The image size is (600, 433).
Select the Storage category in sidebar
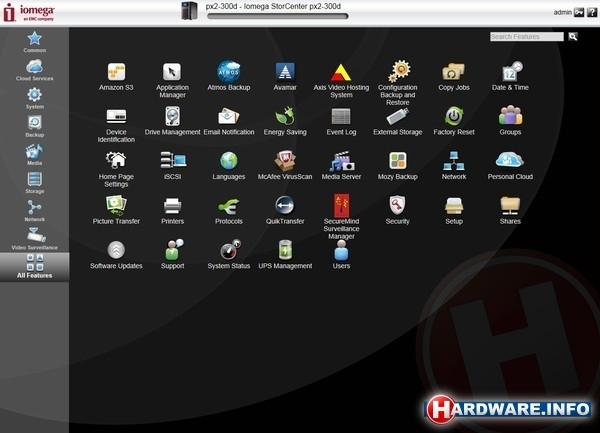pos(34,183)
